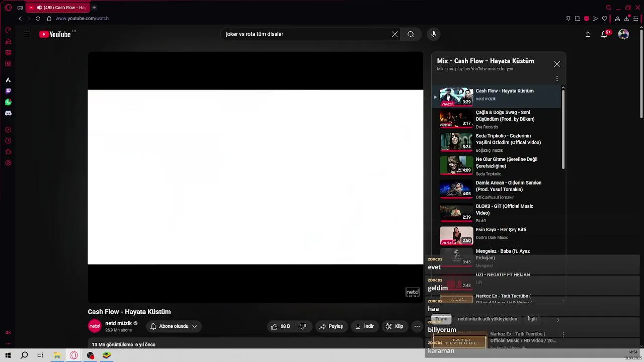Select the Tümü filter chip
Image resolution: width=644 pixels, height=362 pixels.
click(441, 319)
